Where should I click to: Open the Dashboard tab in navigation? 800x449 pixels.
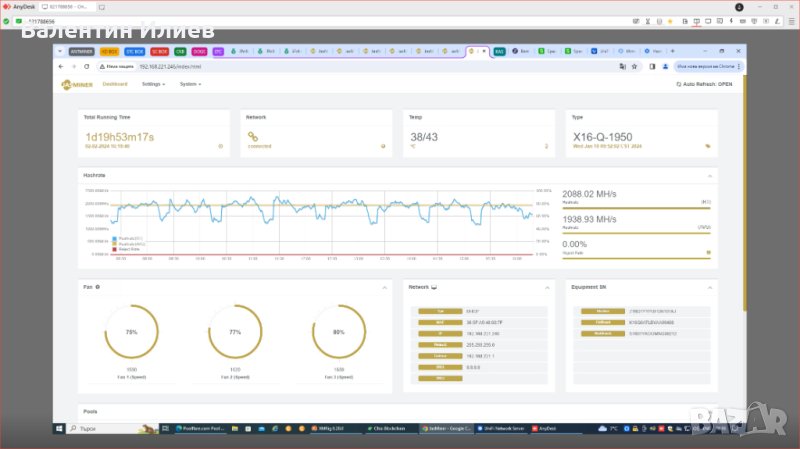pyautogui.click(x=115, y=85)
